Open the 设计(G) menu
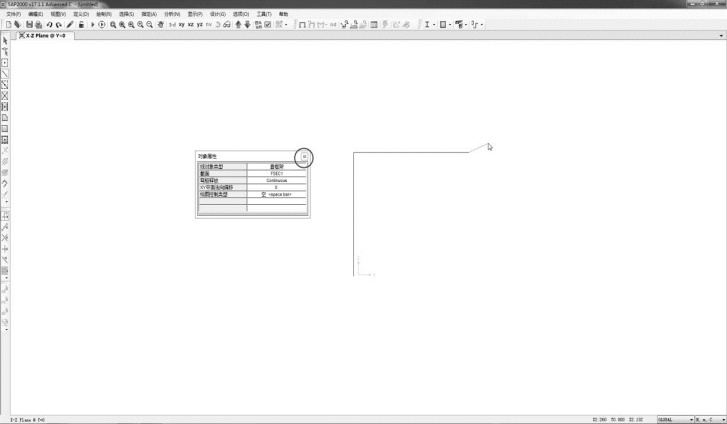The image size is (727, 424). point(218,14)
